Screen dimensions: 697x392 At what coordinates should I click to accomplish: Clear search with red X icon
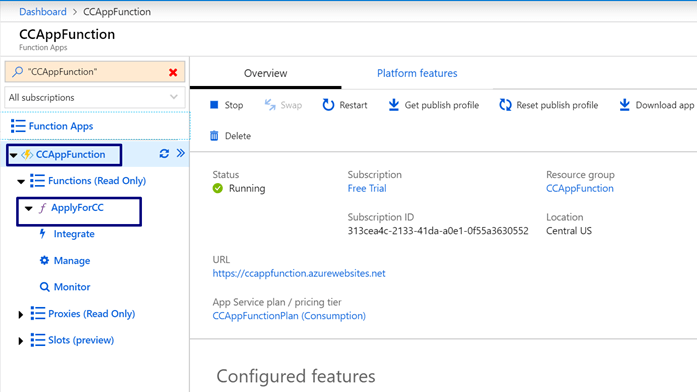tap(173, 72)
